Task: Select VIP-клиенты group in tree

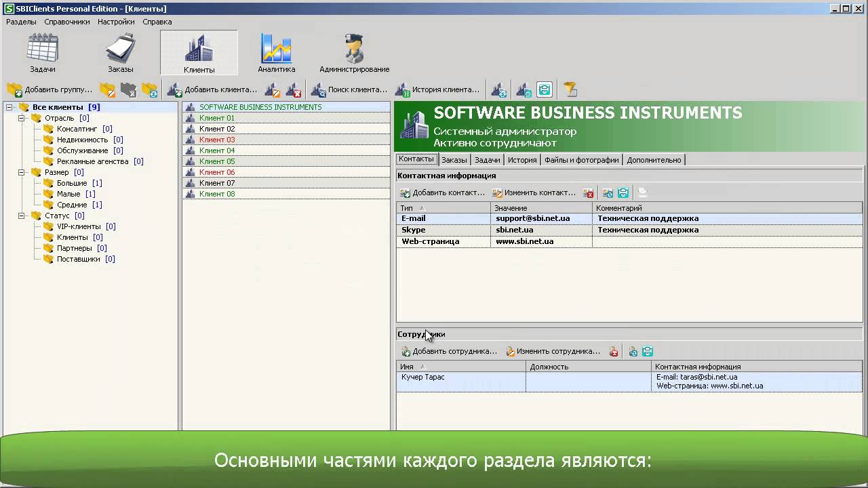Action: click(x=79, y=226)
